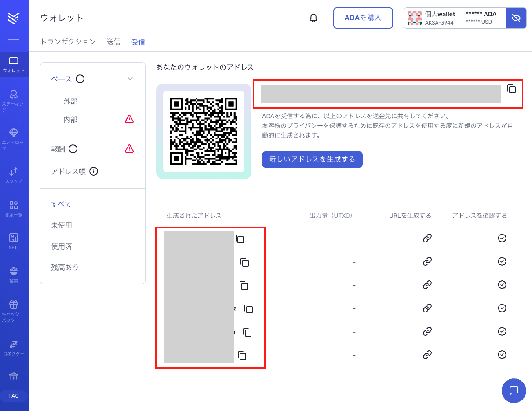The height and width of the screenshot is (411, 532).
Task: Open the chat support bubble
Action: coord(514,390)
